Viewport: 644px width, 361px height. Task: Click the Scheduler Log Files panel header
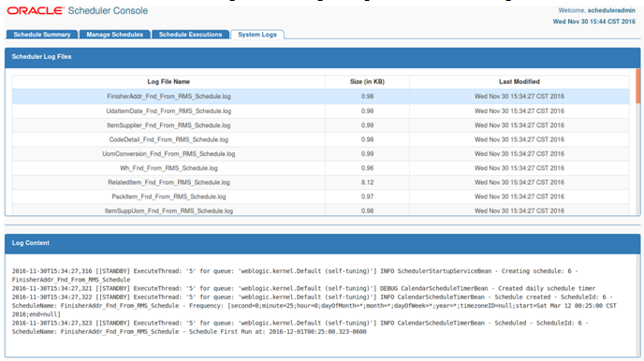[322, 57]
